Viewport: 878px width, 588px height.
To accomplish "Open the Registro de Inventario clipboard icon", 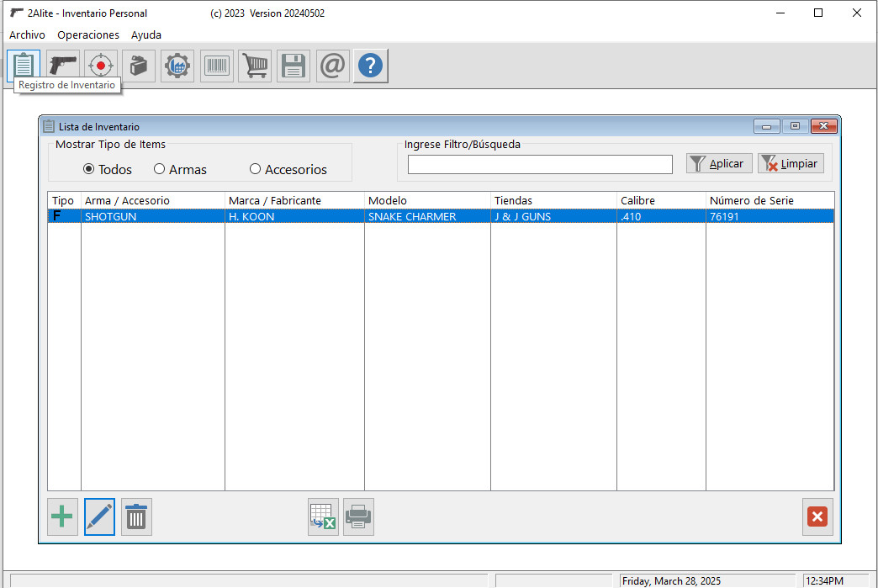I will pyautogui.click(x=24, y=66).
